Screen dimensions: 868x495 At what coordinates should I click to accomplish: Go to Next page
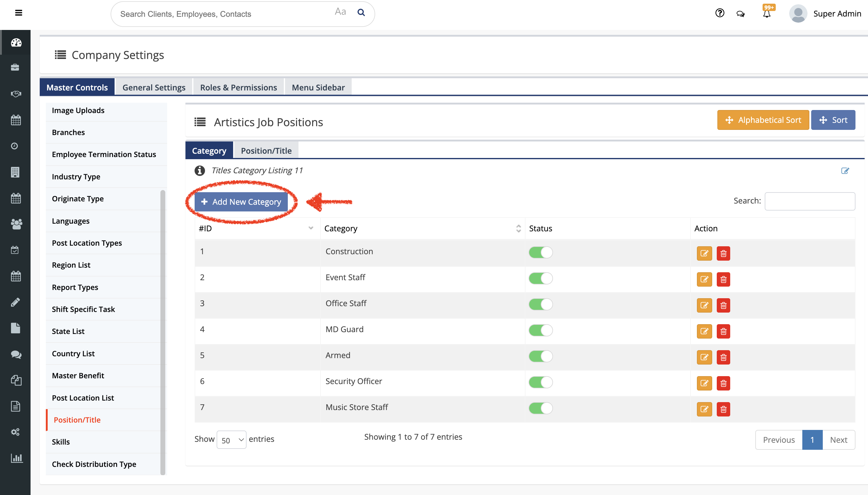(838, 440)
